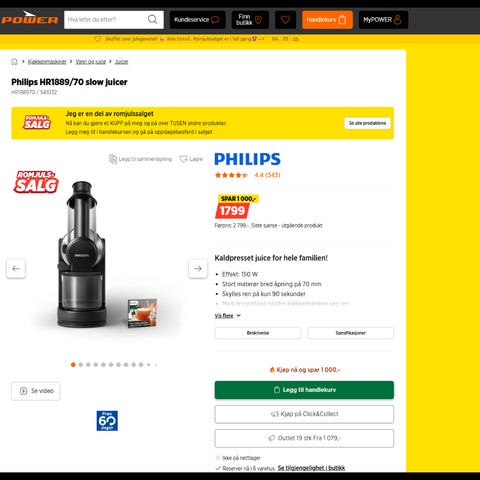Open the MyPOWER account menu
This screenshot has width=480, height=480.
pyautogui.click(x=383, y=20)
